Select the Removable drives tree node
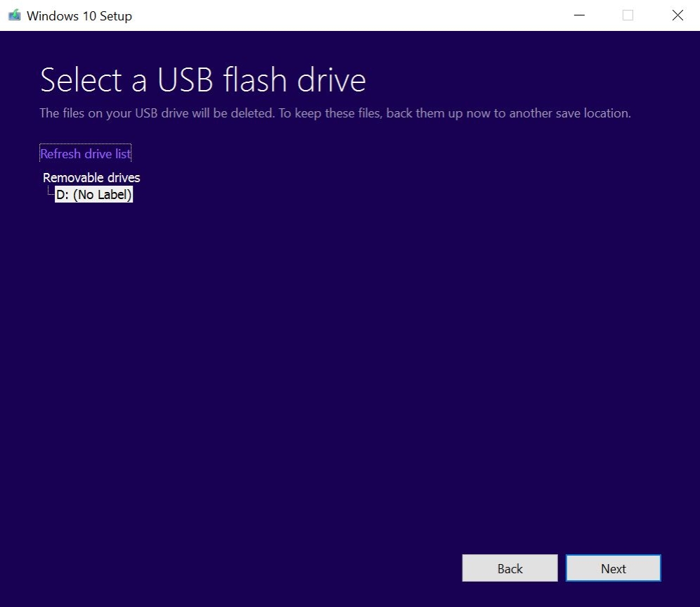700x607 pixels. point(91,177)
